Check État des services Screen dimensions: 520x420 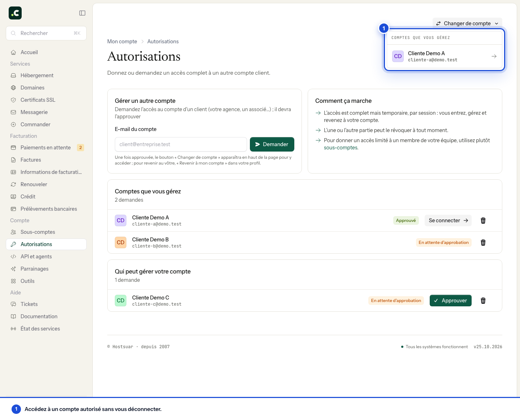click(x=46, y=329)
